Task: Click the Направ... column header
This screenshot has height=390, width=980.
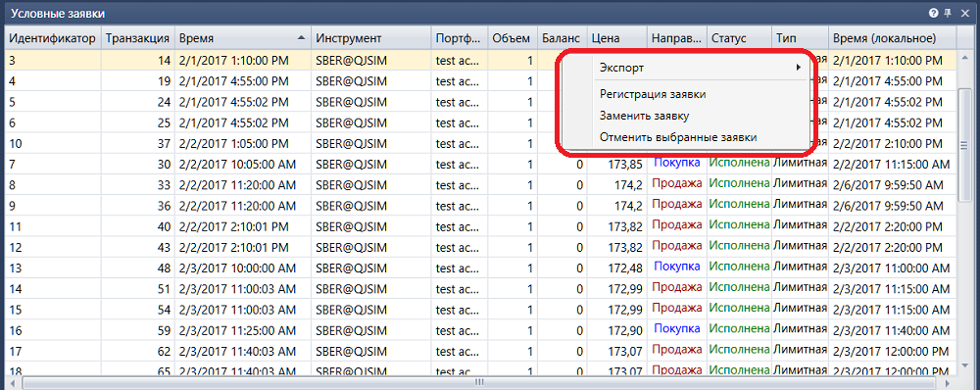Action: click(x=676, y=38)
